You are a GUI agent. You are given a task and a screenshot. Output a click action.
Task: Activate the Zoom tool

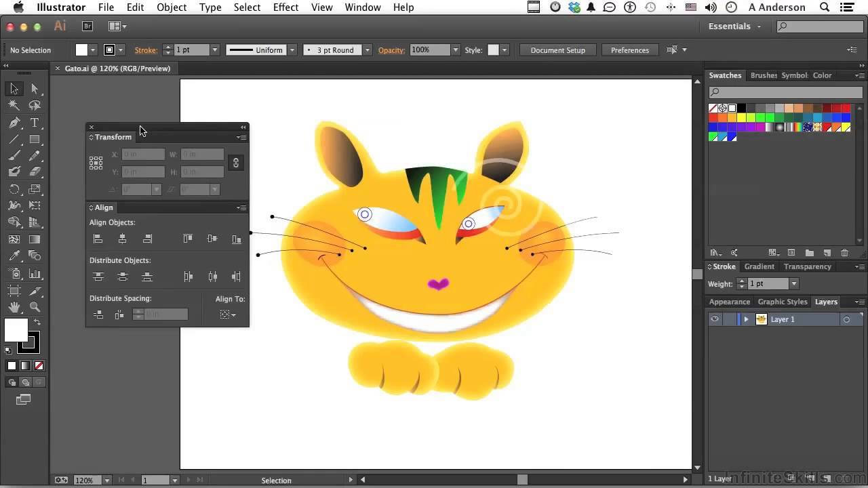click(35, 307)
